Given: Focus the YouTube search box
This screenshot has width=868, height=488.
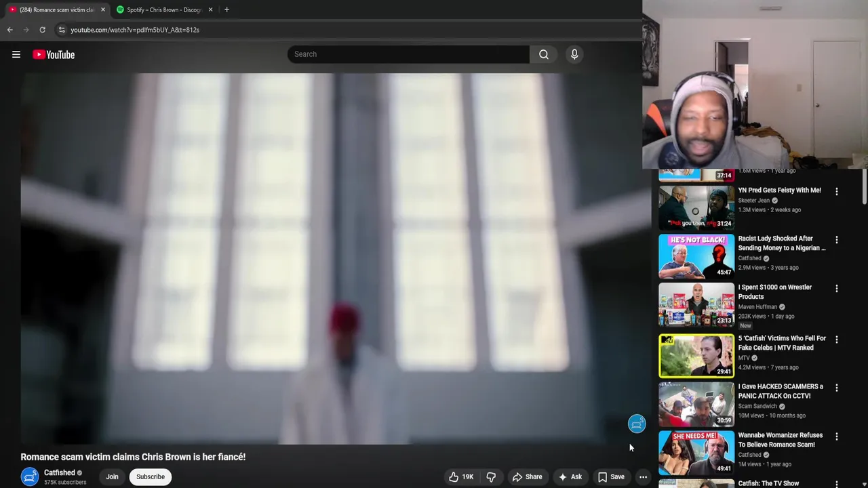Looking at the screenshot, I should pos(408,54).
